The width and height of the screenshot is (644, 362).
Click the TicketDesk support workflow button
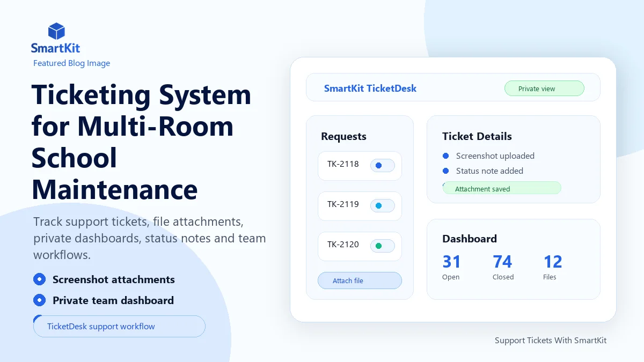(119, 326)
